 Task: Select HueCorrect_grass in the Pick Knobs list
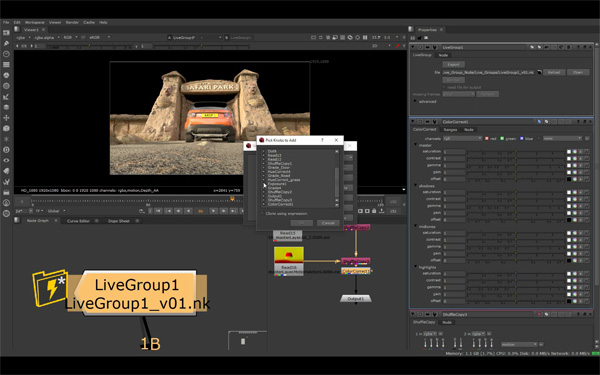[284, 180]
